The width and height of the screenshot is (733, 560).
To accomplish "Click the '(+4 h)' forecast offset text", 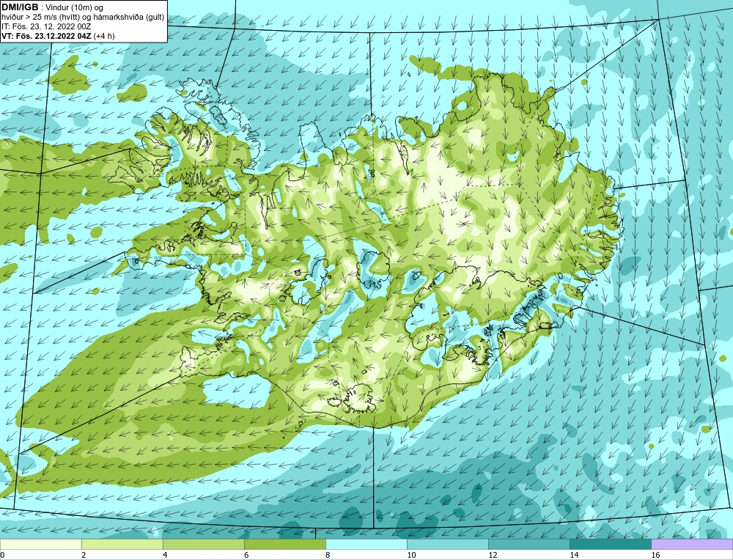I will click(x=104, y=36).
